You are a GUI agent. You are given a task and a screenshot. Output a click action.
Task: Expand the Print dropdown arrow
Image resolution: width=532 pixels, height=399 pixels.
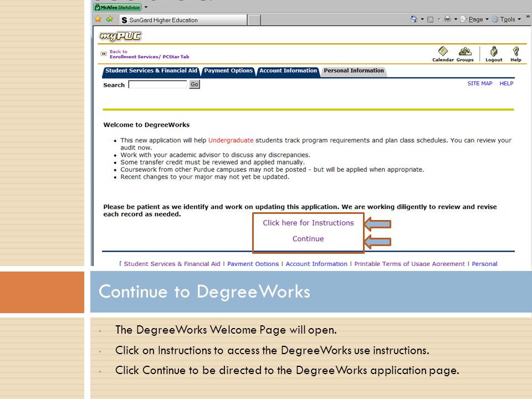(x=456, y=19)
